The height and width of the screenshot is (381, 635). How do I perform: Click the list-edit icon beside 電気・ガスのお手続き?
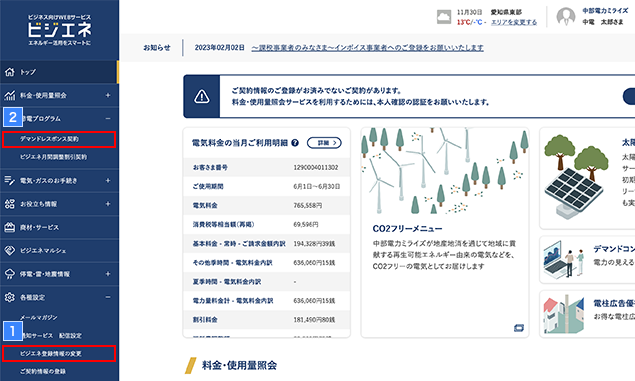point(10,181)
